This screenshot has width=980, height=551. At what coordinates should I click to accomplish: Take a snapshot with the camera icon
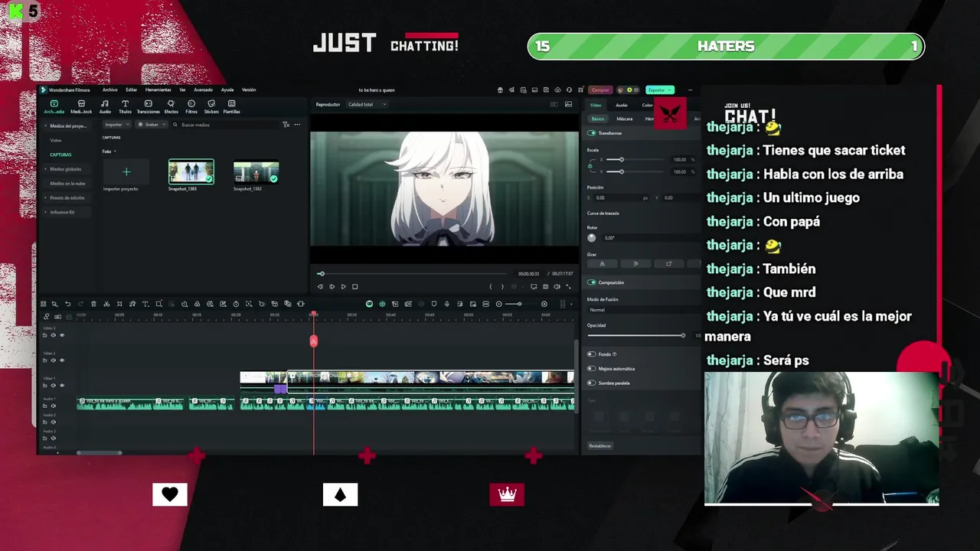pyautogui.click(x=545, y=286)
